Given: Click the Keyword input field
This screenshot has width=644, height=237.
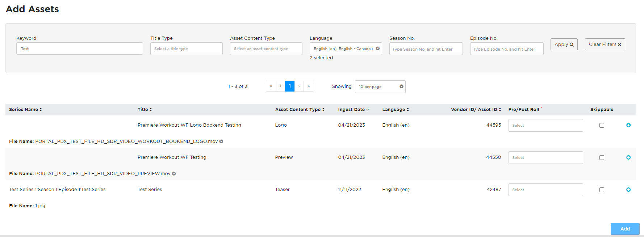Looking at the screenshot, I should (80, 48).
